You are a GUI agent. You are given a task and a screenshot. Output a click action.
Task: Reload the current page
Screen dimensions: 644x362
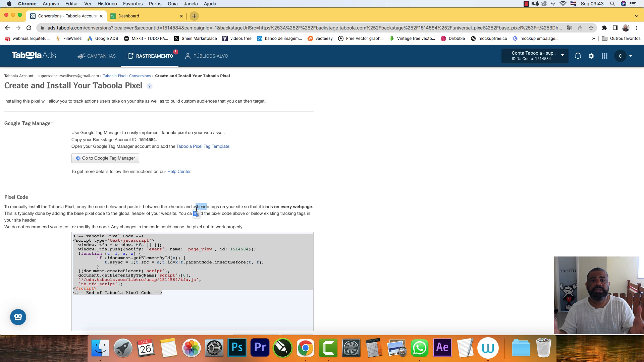(29, 28)
